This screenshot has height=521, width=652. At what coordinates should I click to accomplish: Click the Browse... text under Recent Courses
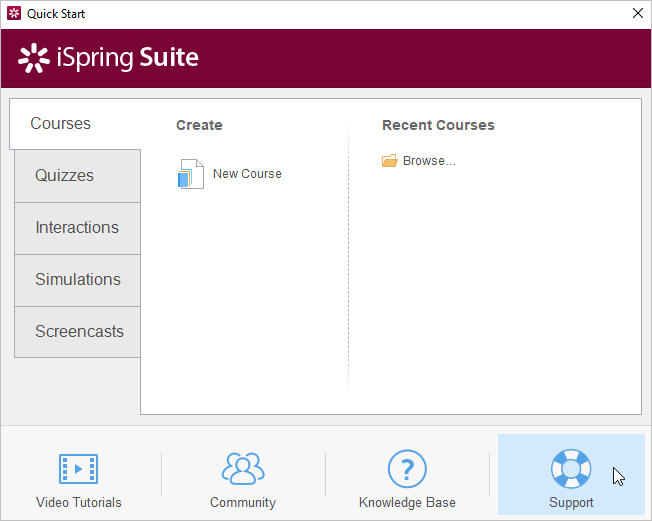[x=429, y=161]
